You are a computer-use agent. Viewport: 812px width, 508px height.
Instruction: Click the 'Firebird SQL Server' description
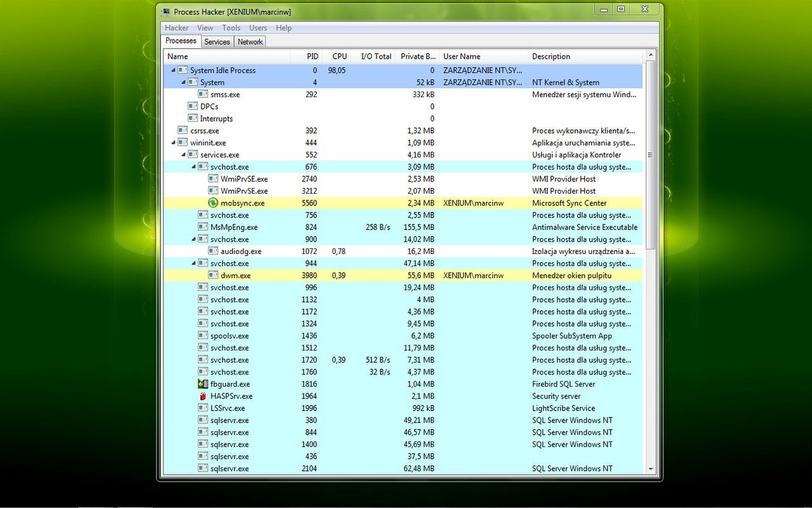point(563,384)
